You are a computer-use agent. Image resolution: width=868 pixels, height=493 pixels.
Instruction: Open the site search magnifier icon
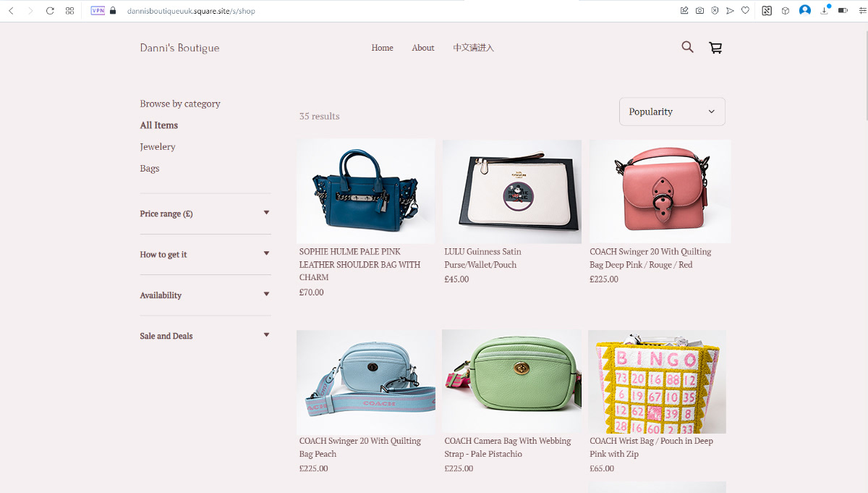tap(687, 47)
